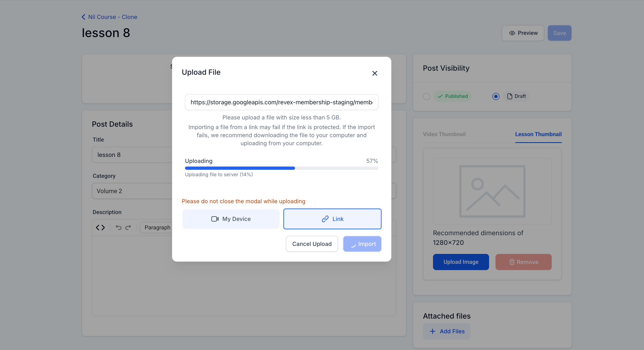Click the source code view icon

(x=100, y=227)
